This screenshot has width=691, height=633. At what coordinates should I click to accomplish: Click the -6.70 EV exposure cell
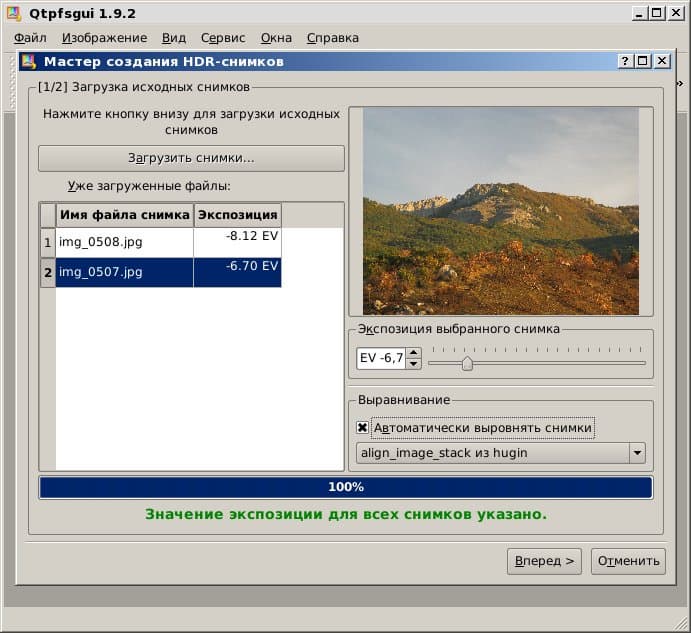[x=238, y=272]
